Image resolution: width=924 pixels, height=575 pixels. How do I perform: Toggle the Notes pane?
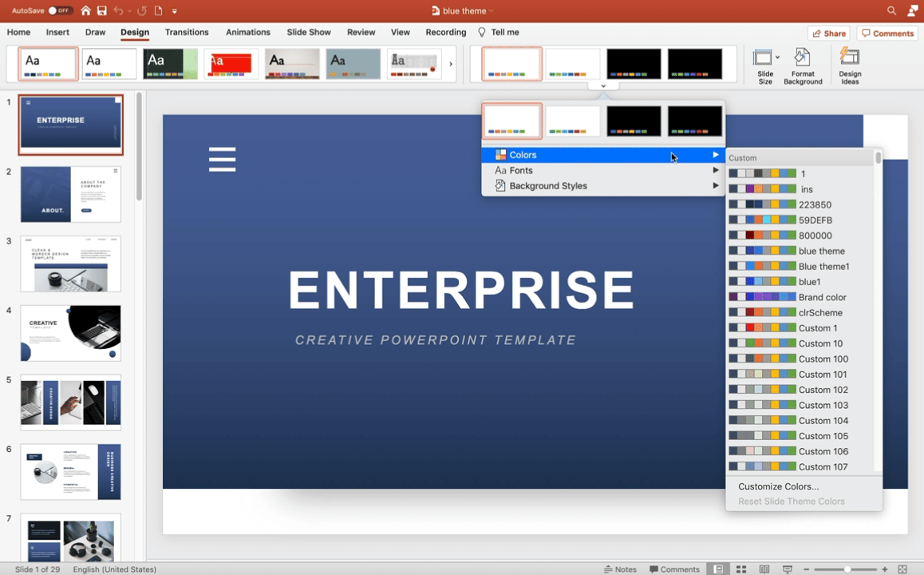click(x=621, y=569)
